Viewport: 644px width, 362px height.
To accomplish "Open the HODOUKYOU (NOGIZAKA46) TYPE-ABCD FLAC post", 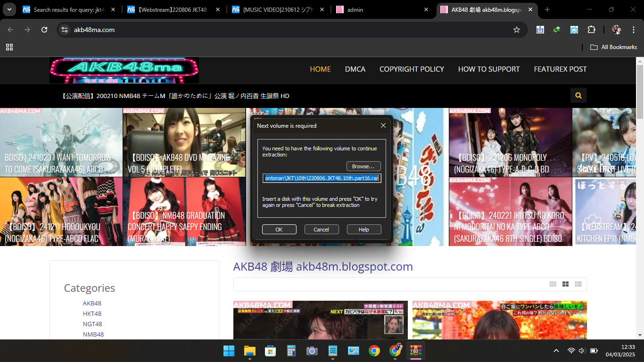I will coord(61,212).
